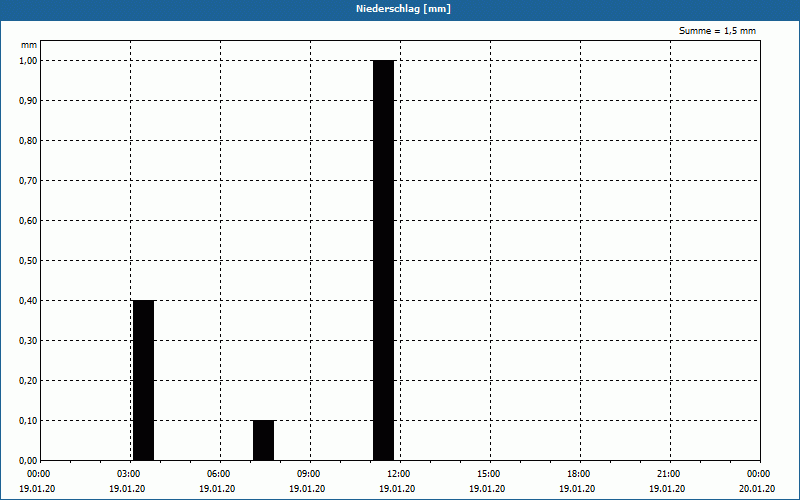Screen dimensions: 800x500
Task: Click the 00:00 label above 19.01.20
Action: pos(39,474)
